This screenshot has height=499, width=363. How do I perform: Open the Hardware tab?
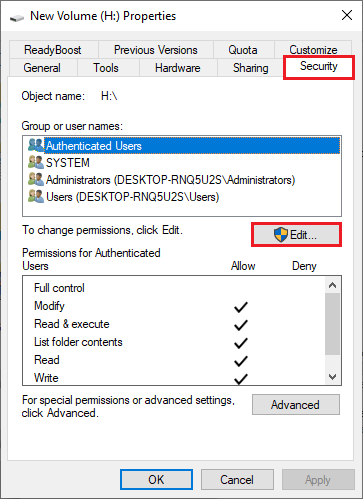tap(178, 68)
